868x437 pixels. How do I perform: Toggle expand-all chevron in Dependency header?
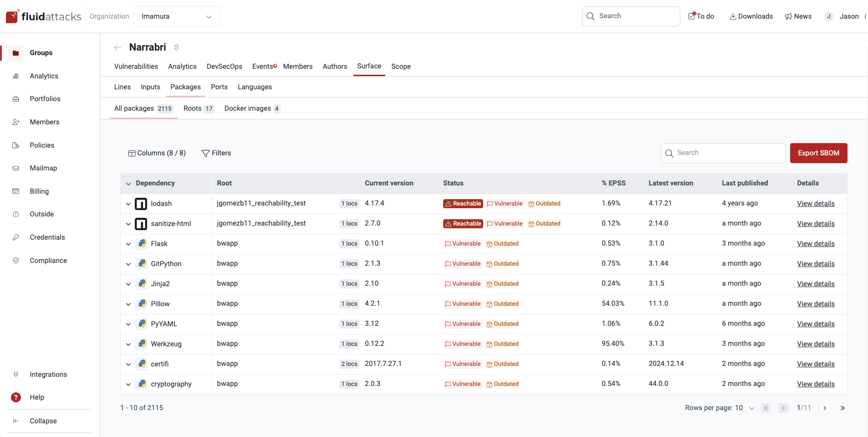128,184
